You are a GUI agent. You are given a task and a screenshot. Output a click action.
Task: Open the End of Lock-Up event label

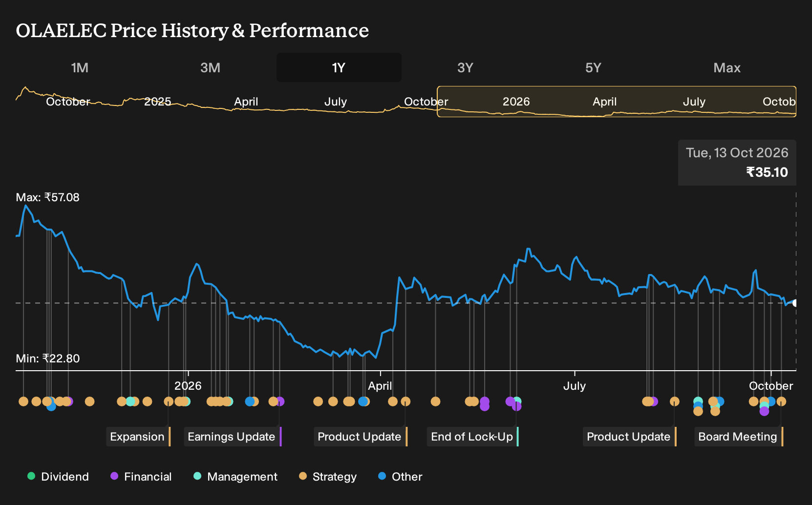click(473, 437)
